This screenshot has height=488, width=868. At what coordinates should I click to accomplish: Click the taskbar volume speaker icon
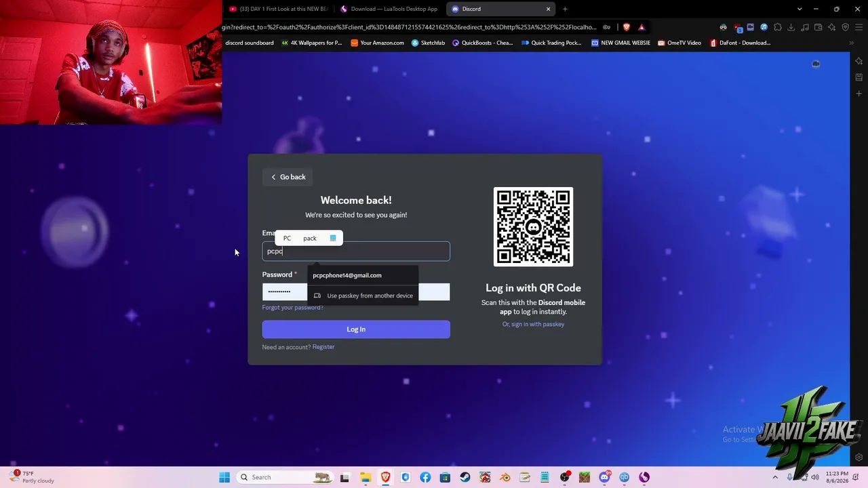coord(815,477)
